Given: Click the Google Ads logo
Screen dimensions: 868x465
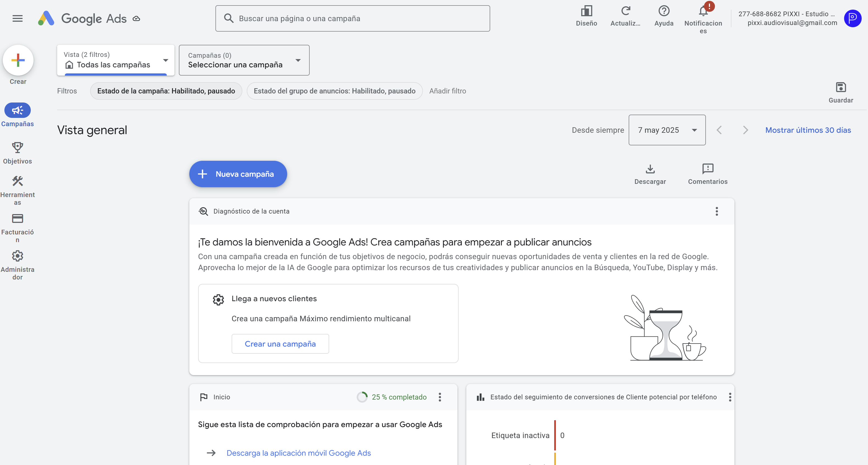Looking at the screenshot, I should click(82, 18).
